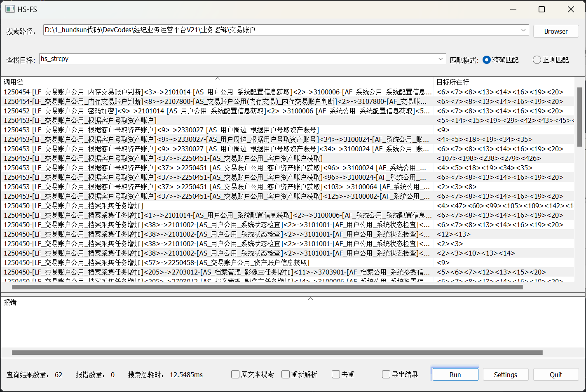This screenshot has height=392, width=586.
Task: Maximize the HS-FS window
Action: 541,9
